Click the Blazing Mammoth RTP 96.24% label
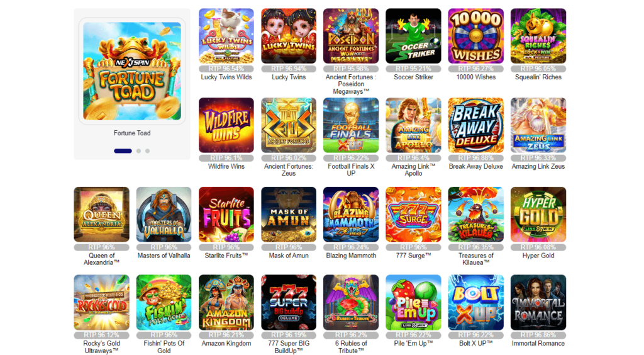This screenshot has height=355, width=644. [x=351, y=247]
